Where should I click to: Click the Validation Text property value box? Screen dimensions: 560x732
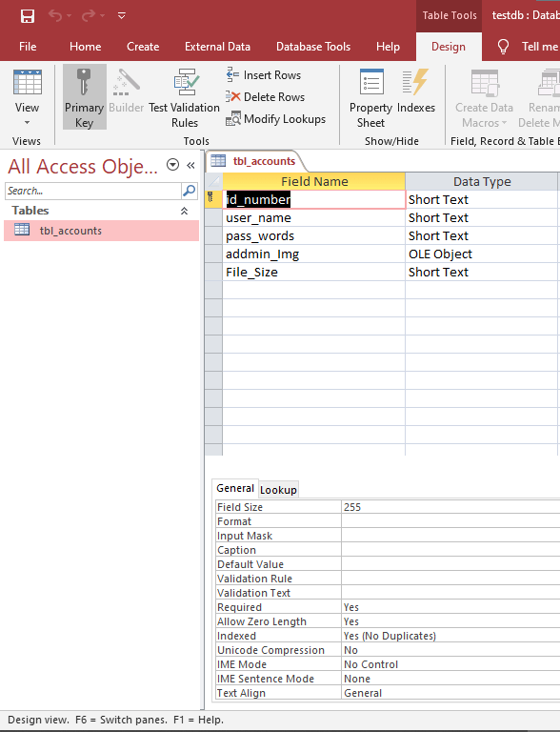(450, 593)
